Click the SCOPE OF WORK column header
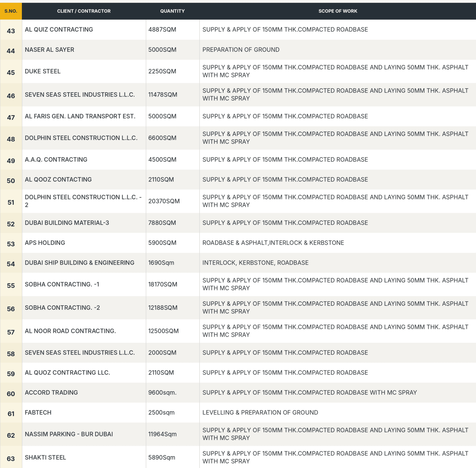The width and height of the screenshot is (476, 468). coord(338,11)
